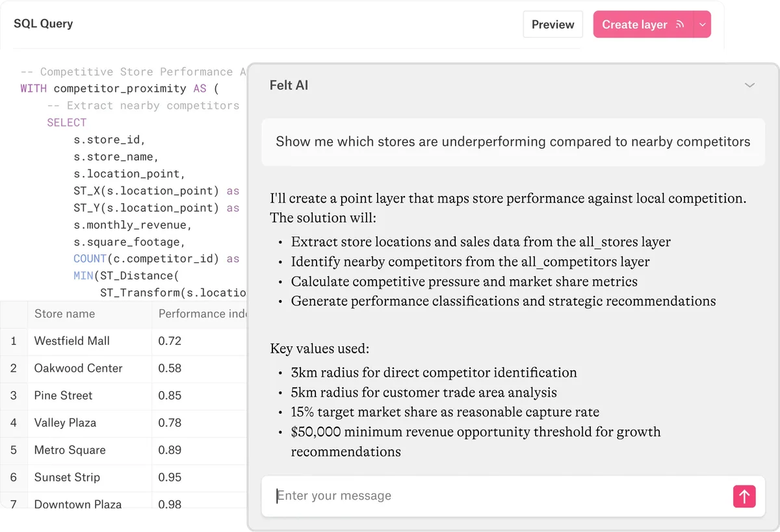Select the Metro Square cell
This screenshot has height=532, width=780.
click(x=90, y=450)
